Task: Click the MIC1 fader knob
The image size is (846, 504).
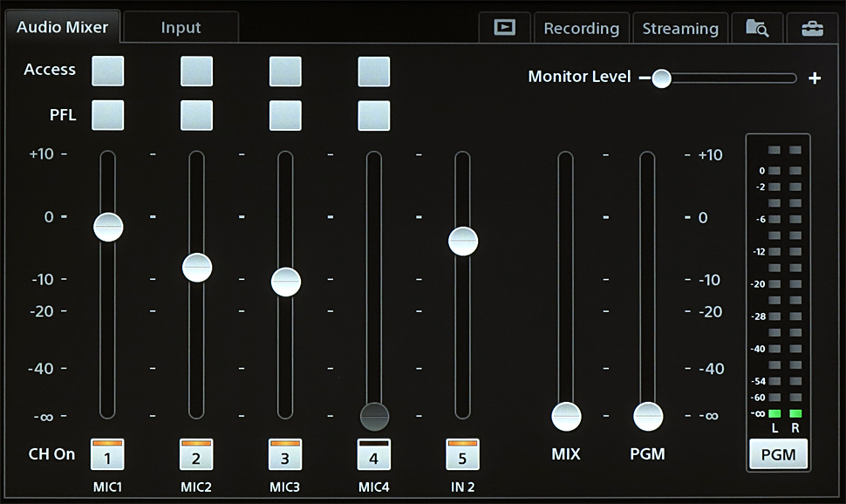Action: 108,227
